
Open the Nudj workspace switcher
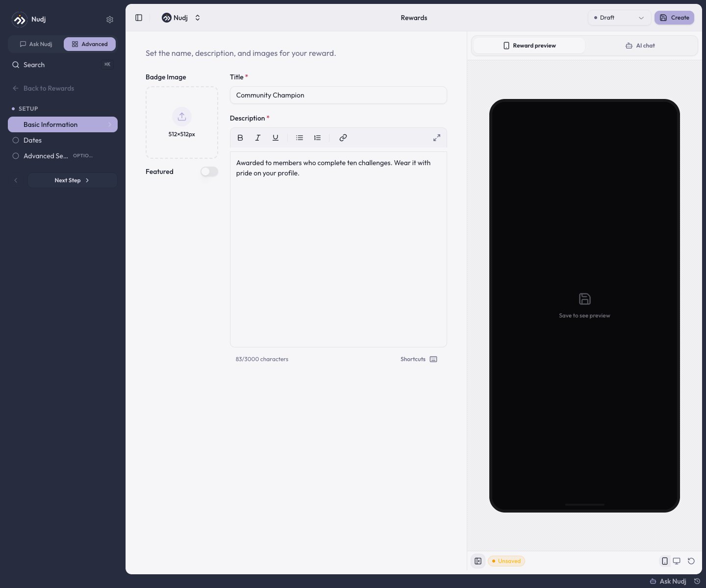pyautogui.click(x=181, y=18)
